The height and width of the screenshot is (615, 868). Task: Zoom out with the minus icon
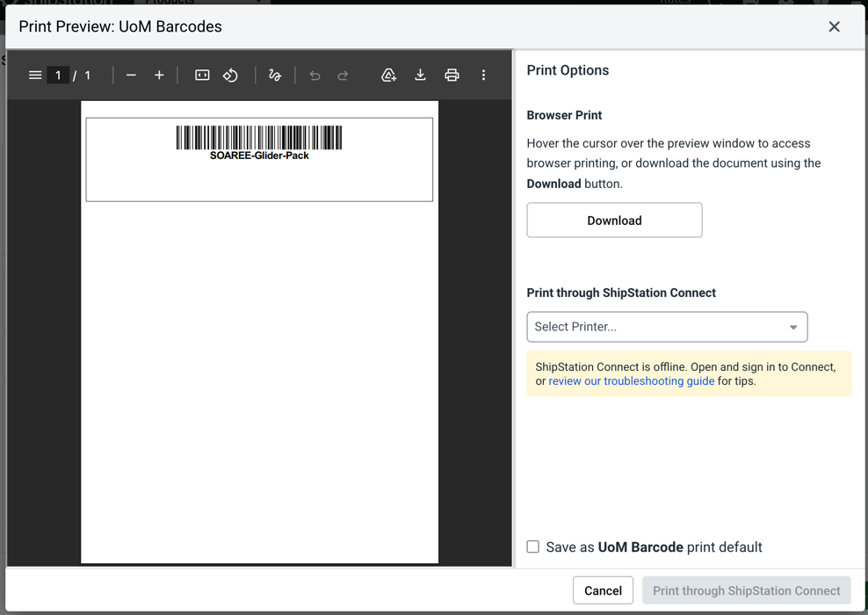pyautogui.click(x=131, y=76)
